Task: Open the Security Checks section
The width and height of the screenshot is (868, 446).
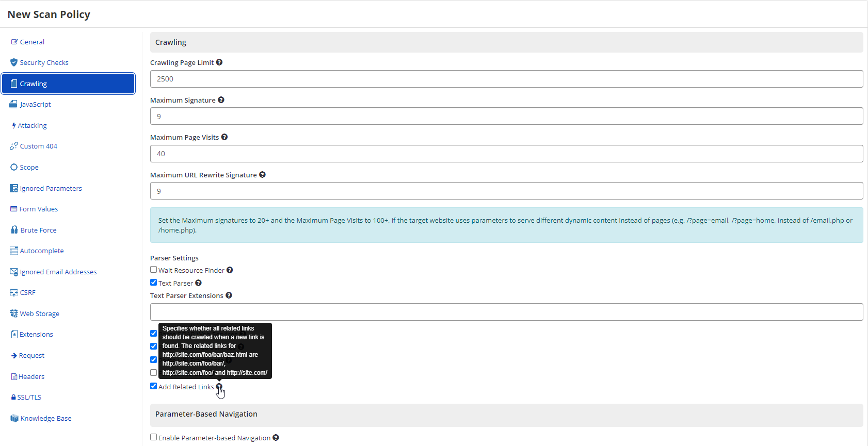Action: (x=44, y=62)
